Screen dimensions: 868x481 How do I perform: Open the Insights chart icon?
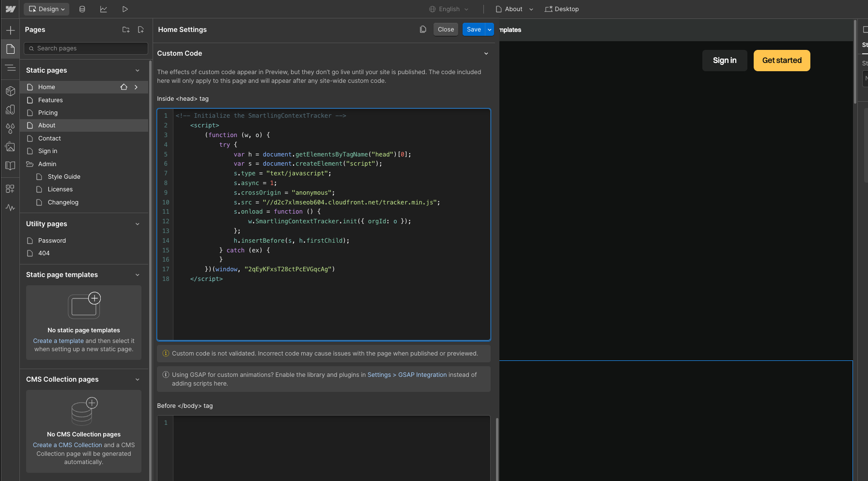(x=104, y=9)
